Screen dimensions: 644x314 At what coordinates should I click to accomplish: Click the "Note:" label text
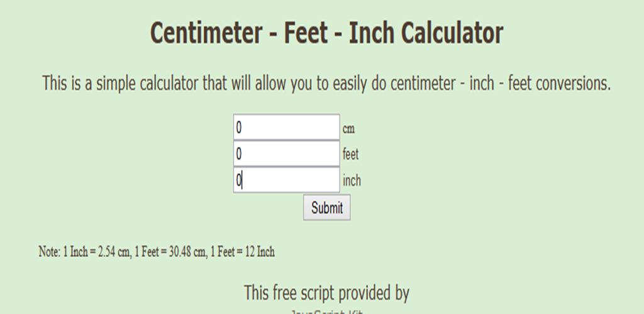[49, 252]
